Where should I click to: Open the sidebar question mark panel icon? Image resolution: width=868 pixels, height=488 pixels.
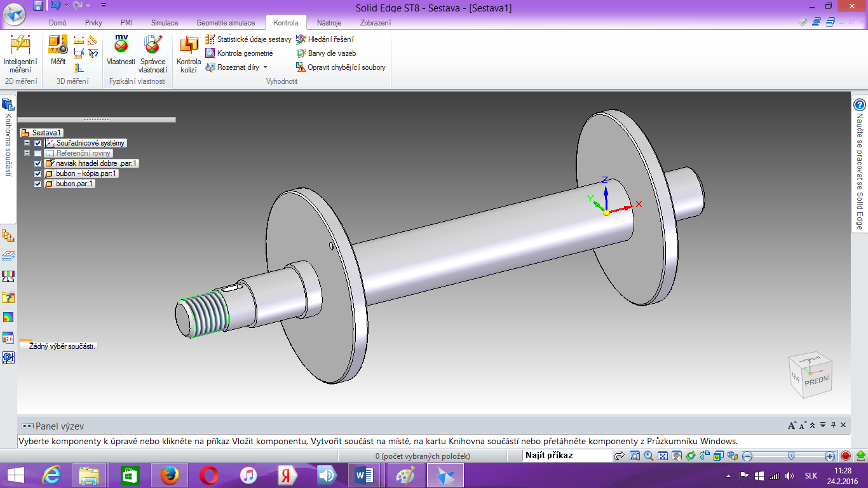click(8, 297)
